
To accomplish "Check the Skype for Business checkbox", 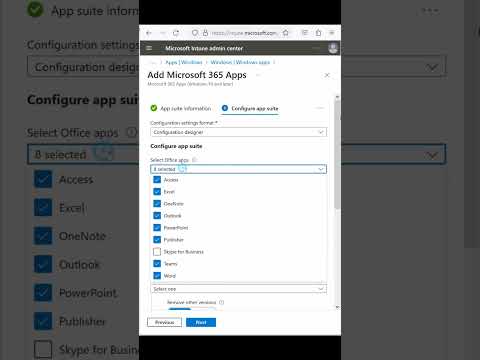I will tap(157, 252).
